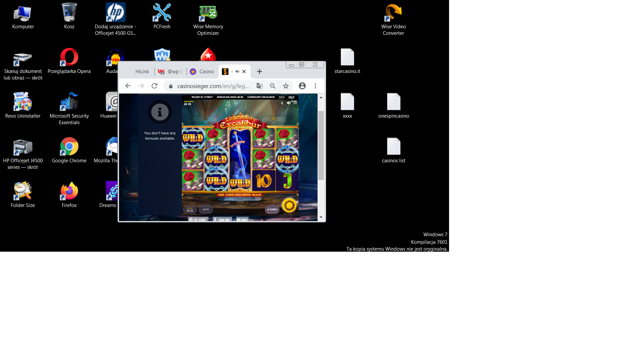Open a new browser tab
Viewport: 644px width, 362px height.
[x=259, y=72]
